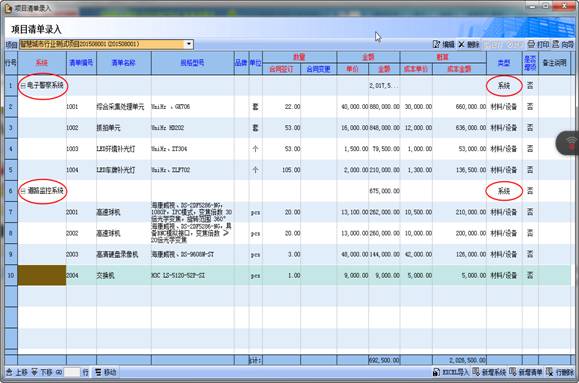Click the 编辑 edit icon in toolbar
The image size is (579, 383).
point(436,45)
